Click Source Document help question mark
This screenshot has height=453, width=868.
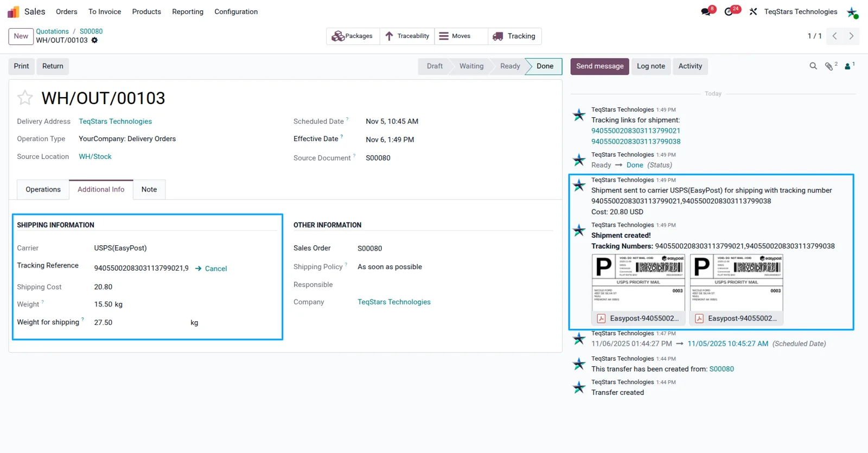click(354, 155)
